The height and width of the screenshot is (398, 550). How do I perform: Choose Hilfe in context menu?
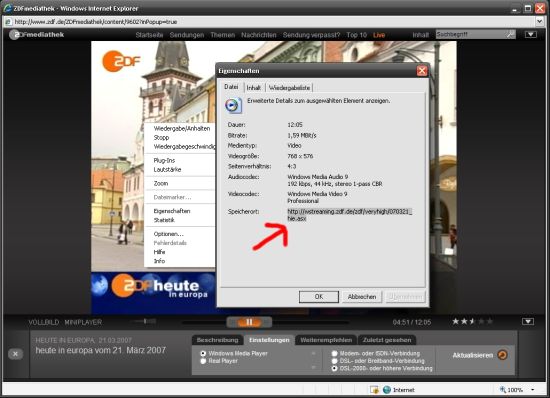point(159,252)
